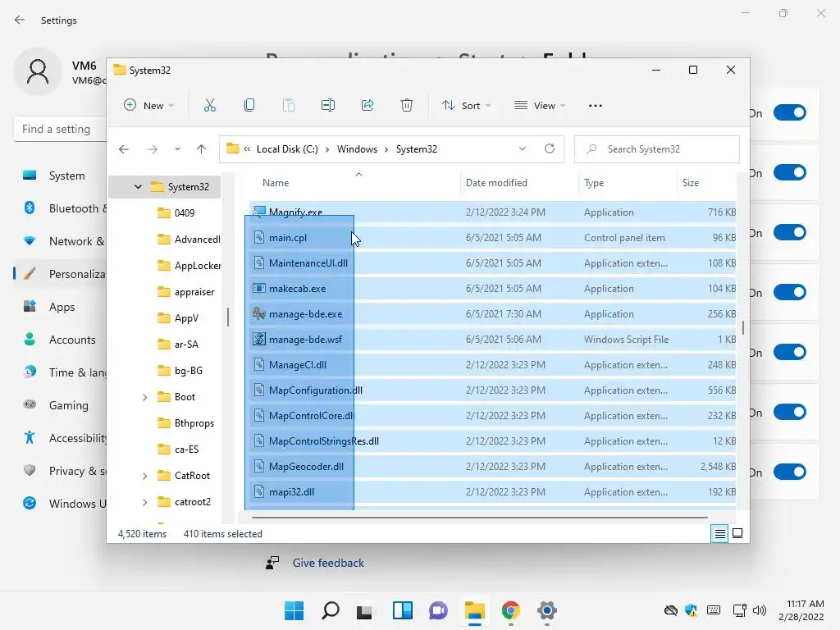Click the Search System32 box
840x630 pixels.
[x=657, y=149]
